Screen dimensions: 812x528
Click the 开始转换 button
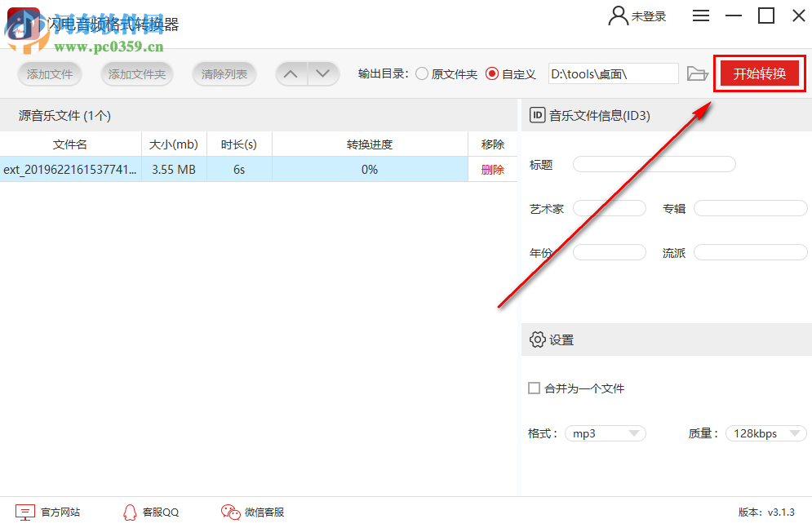click(x=760, y=73)
